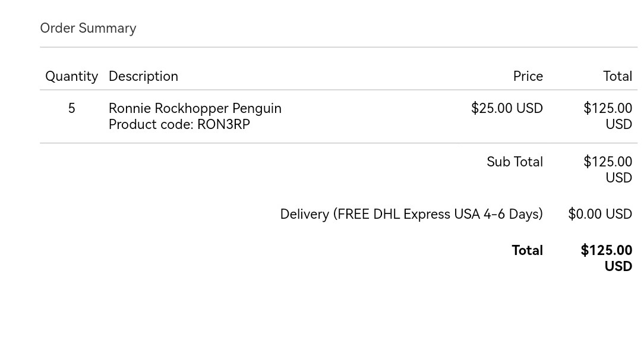Click the Total column header
The width and height of the screenshot is (644, 362).
[x=617, y=76]
